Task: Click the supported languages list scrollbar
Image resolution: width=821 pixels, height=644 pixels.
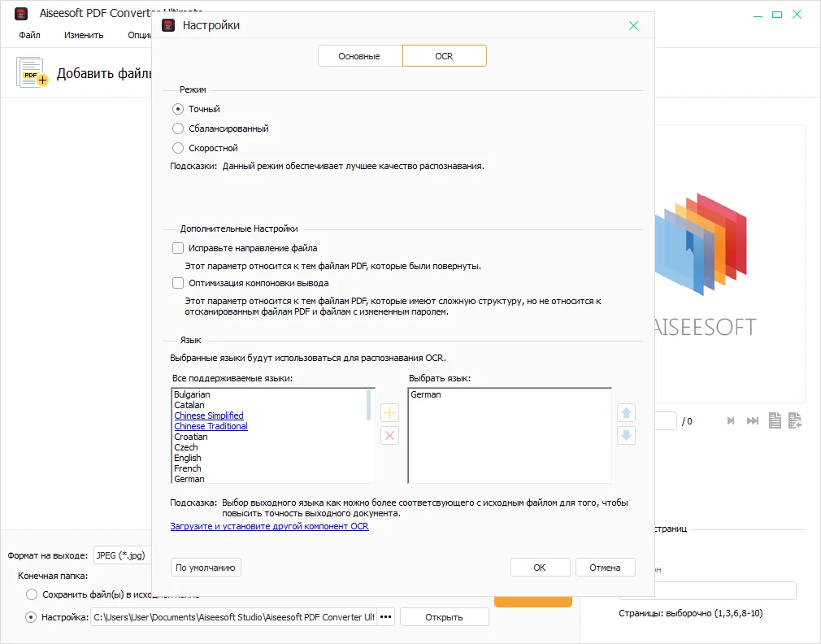Action: (x=369, y=405)
